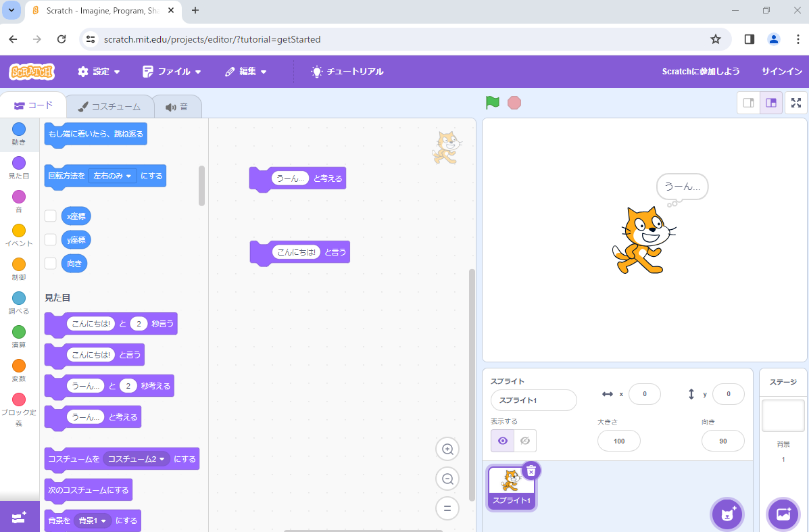Expand コスチューム2 costume dropdown
The height and width of the screenshot is (532, 809).
137,459
